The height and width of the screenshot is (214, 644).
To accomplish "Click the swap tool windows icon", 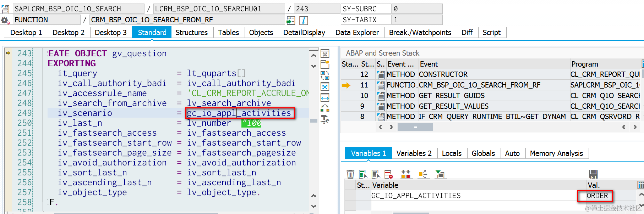I will pyautogui.click(x=325, y=75).
